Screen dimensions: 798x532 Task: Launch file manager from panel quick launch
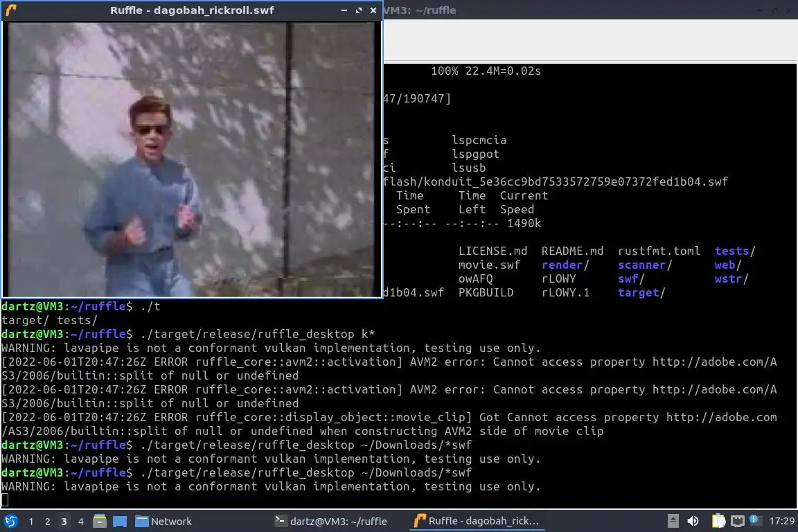tap(100, 521)
